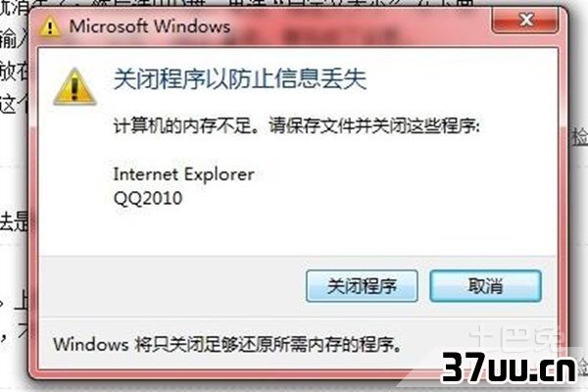
Task: Click the Microsoft Windows title text
Action: coord(150,26)
